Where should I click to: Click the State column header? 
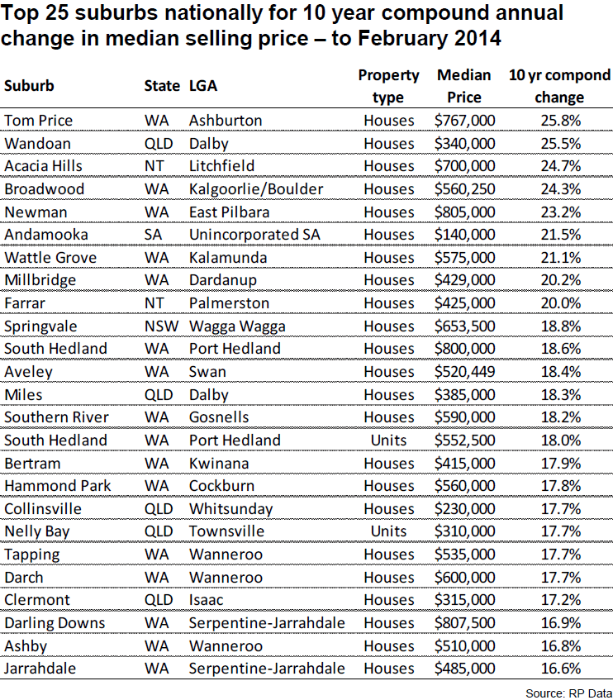click(x=161, y=86)
